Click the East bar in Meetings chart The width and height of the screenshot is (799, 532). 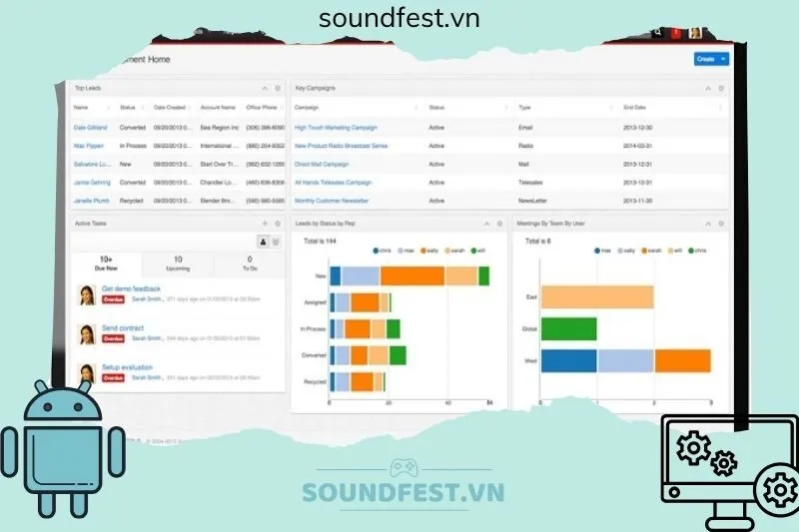pyautogui.click(x=597, y=296)
